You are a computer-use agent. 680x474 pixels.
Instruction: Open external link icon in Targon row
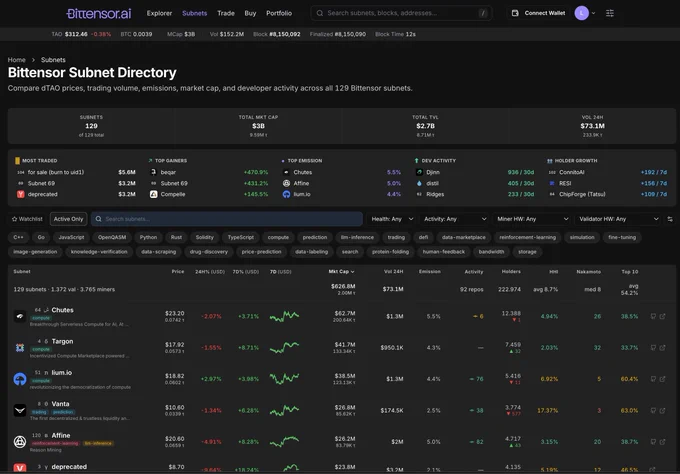click(x=662, y=347)
